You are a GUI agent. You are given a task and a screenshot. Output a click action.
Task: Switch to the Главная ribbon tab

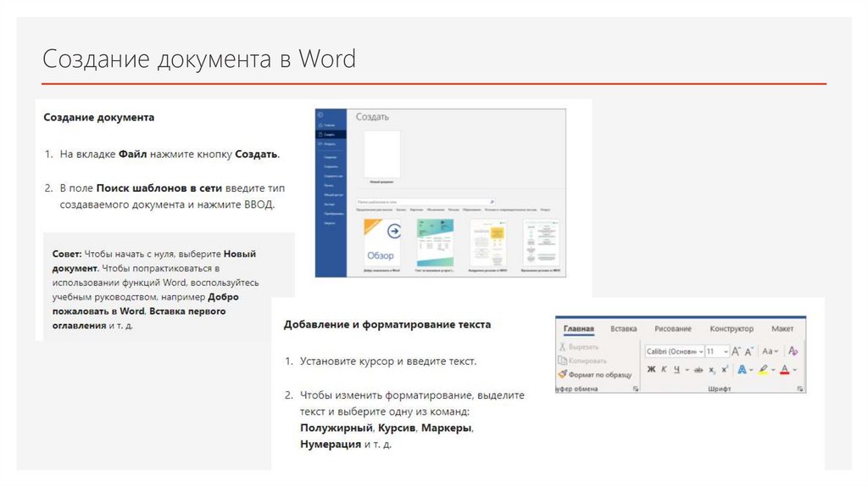click(x=578, y=328)
